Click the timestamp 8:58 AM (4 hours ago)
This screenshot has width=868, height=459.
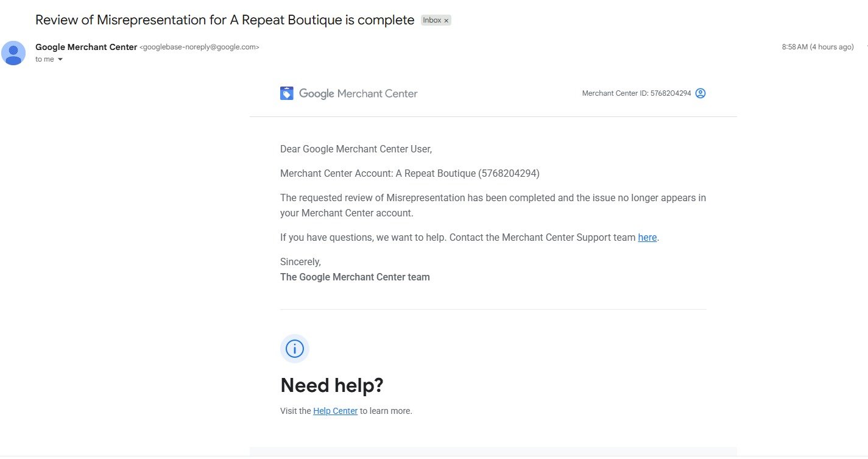pos(817,47)
